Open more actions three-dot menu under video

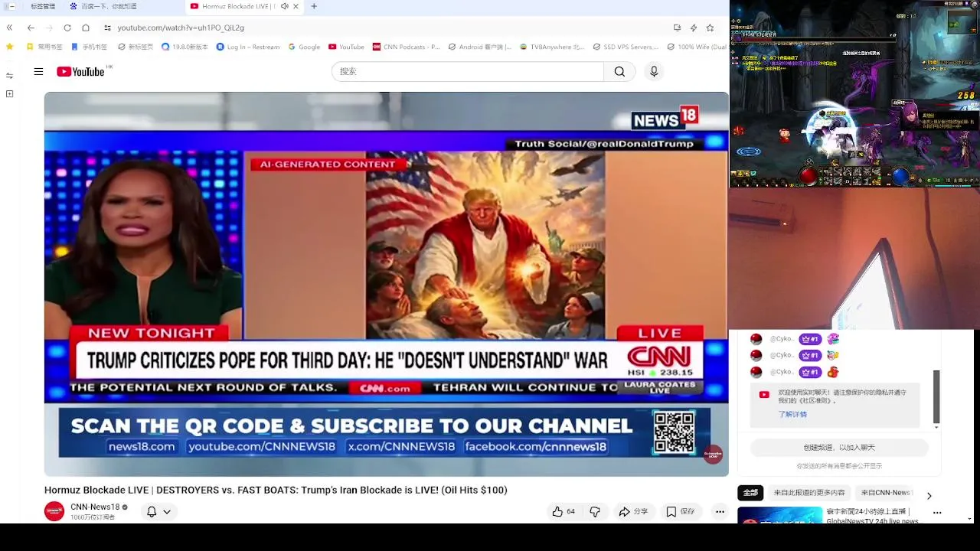[720, 512]
